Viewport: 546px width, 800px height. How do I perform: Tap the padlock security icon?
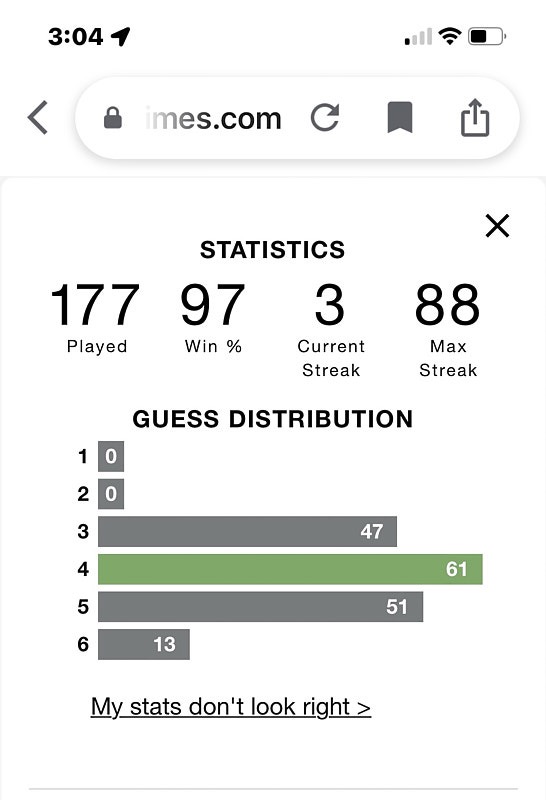pyautogui.click(x=113, y=118)
